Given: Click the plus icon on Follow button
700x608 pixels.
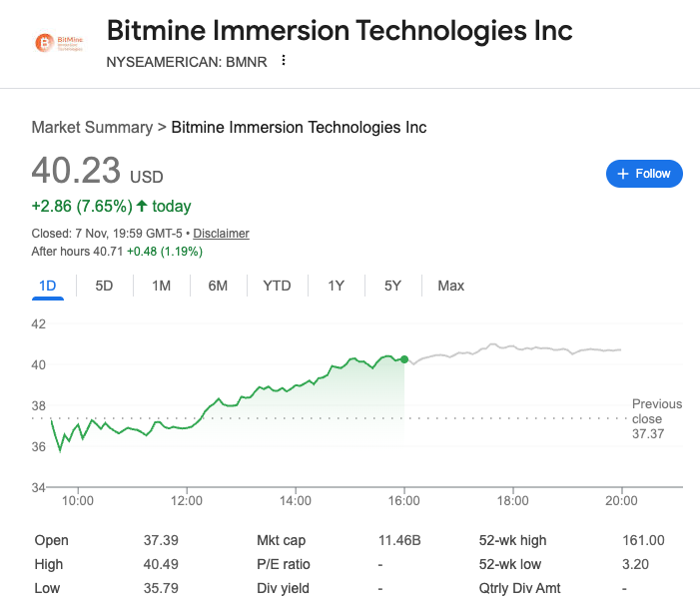Looking at the screenshot, I should pyautogui.click(x=623, y=174).
